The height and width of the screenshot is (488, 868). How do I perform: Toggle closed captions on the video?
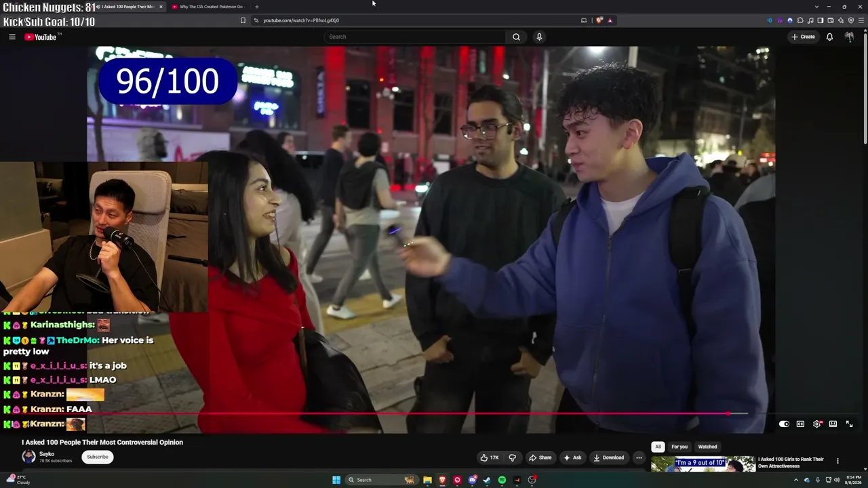[800, 424]
